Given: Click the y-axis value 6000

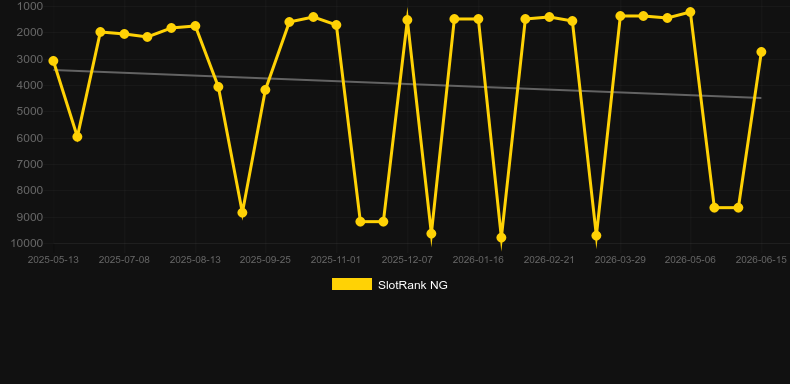Looking at the screenshot, I should pyautogui.click(x=30, y=138).
